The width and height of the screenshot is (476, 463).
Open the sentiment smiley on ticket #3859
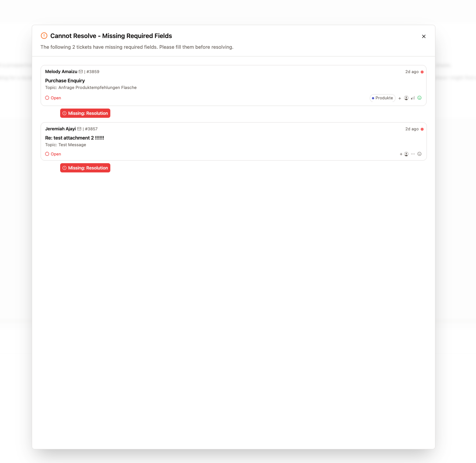coord(419,98)
